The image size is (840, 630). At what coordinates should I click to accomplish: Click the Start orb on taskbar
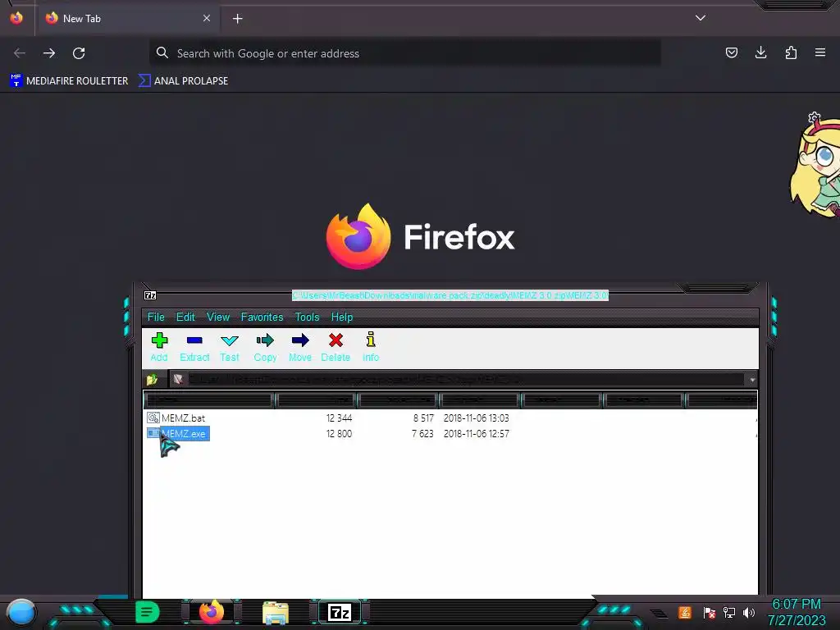point(21,613)
